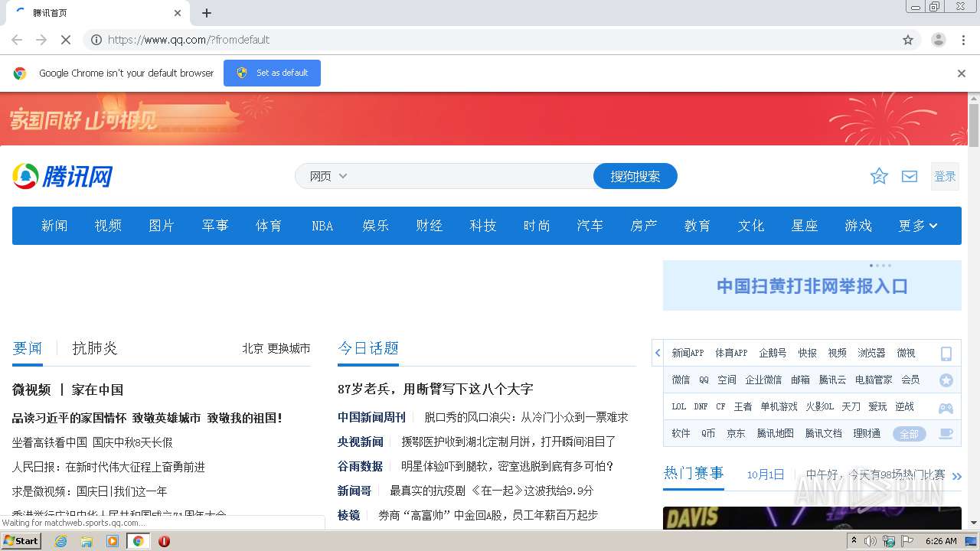The image size is (980, 551).
Task: Open the 中国新闻周刊 source link
Action: (x=371, y=417)
